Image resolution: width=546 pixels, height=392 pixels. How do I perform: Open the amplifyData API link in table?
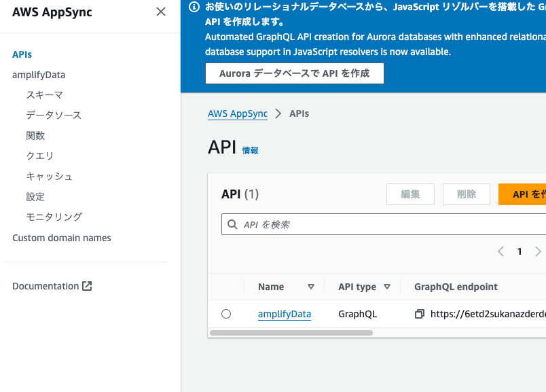pyautogui.click(x=285, y=314)
